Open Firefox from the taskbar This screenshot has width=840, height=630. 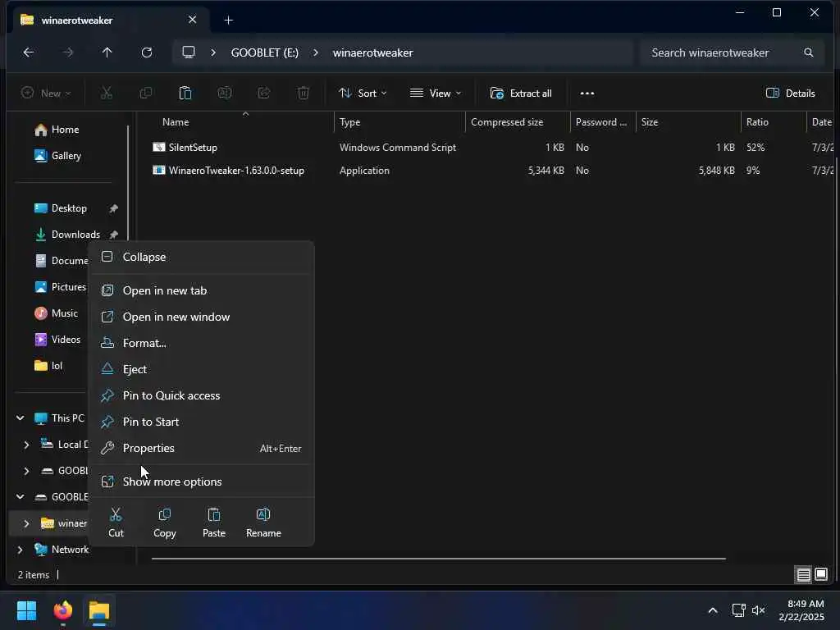[63, 610]
